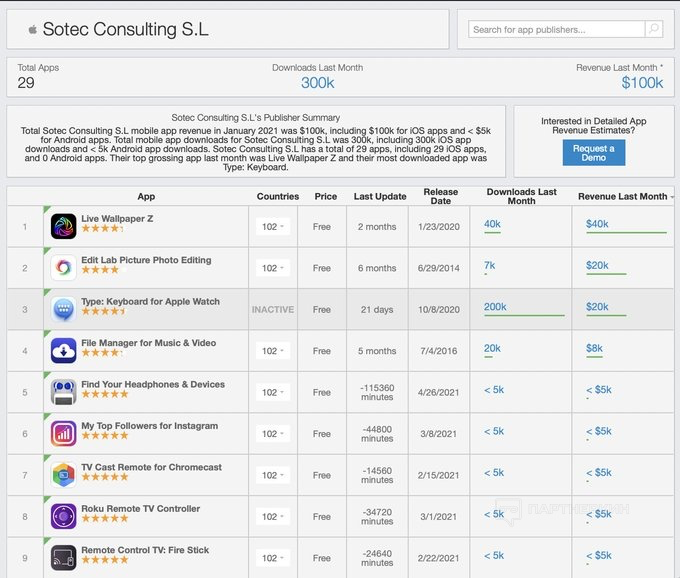Image resolution: width=680 pixels, height=578 pixels.
Task: Click 7k downloads for Edit Lab Picture
Action: pyautogui.click(x=490, y=265)
